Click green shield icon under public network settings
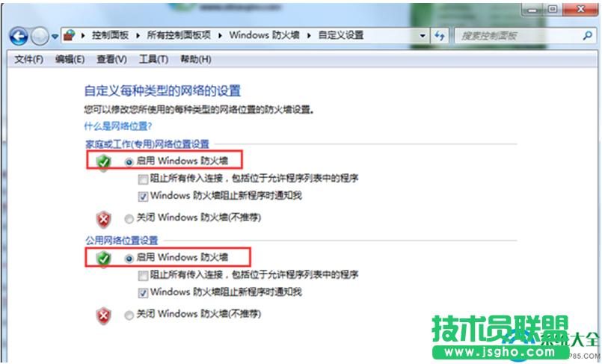 pos(104,258)
